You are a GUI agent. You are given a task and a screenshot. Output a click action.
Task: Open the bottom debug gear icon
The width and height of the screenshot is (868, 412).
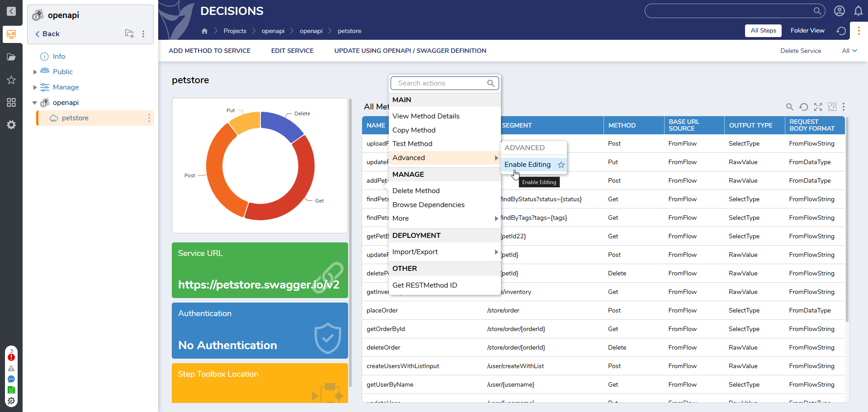point(11,401)
